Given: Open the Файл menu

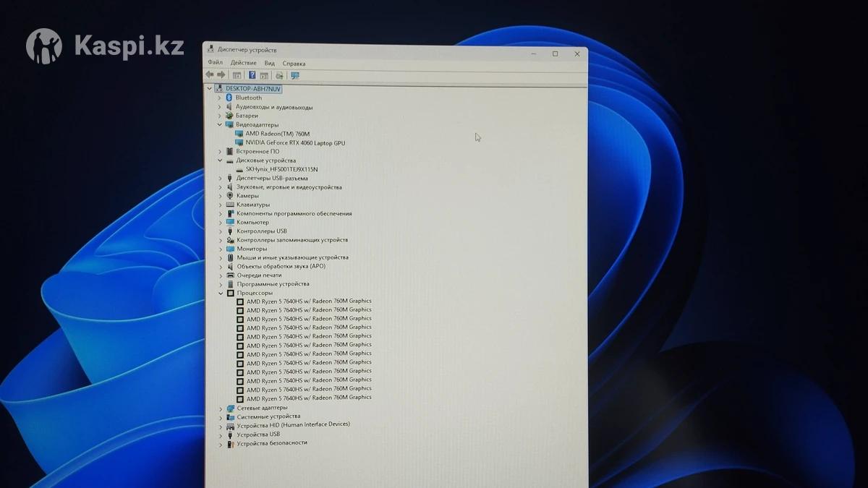Looking at the screenshot, I should (x=215, y=63).
